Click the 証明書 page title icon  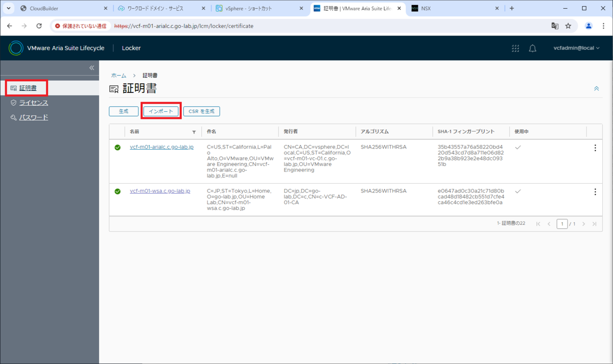click(x=114, y=89)
